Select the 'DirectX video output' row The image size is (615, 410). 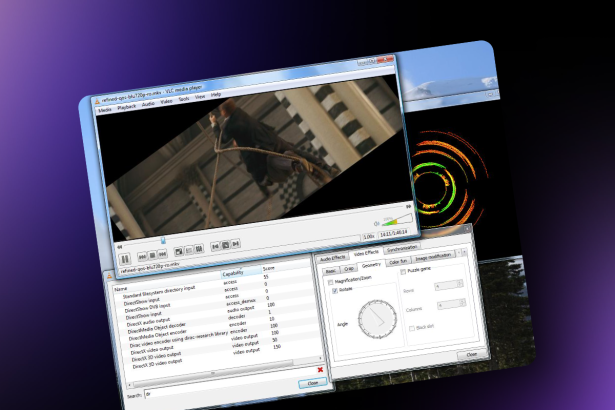point(152,351)
